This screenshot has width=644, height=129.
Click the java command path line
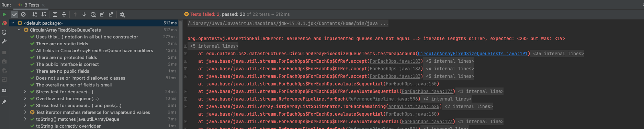click(288, 23)
